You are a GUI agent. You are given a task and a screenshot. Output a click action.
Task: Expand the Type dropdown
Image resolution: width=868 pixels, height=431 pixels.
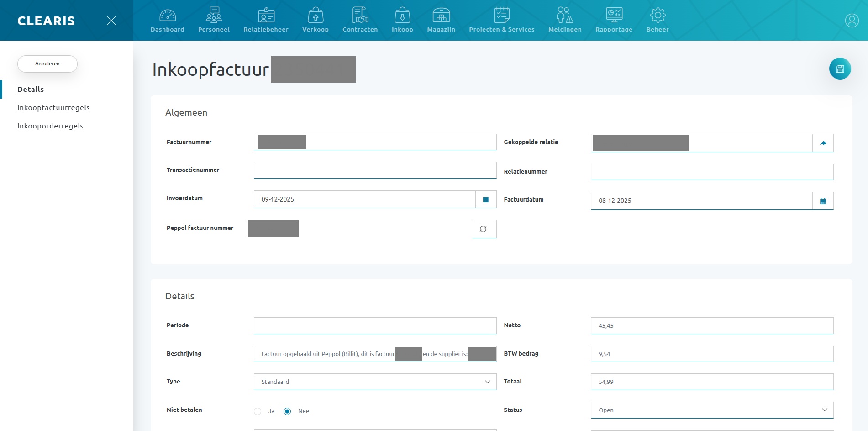coord(375,382)
